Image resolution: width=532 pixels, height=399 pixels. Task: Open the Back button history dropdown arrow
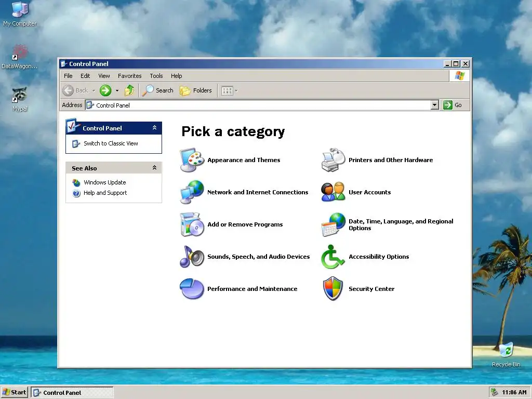pyautogui.click(x=94, y=90)
